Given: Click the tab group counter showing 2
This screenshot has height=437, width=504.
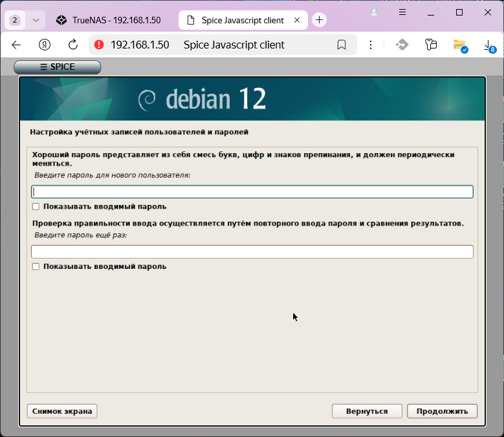Looking at the screenshot, I should click(15, 20).
